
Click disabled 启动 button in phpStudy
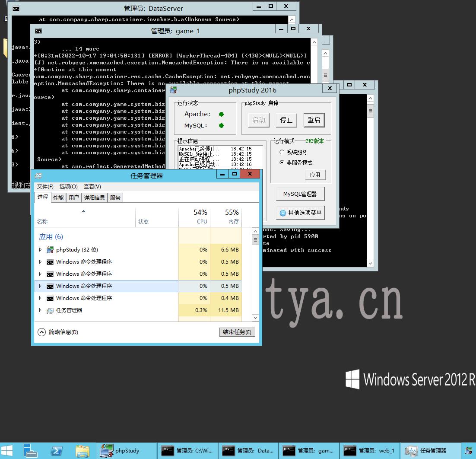[259, 120]
